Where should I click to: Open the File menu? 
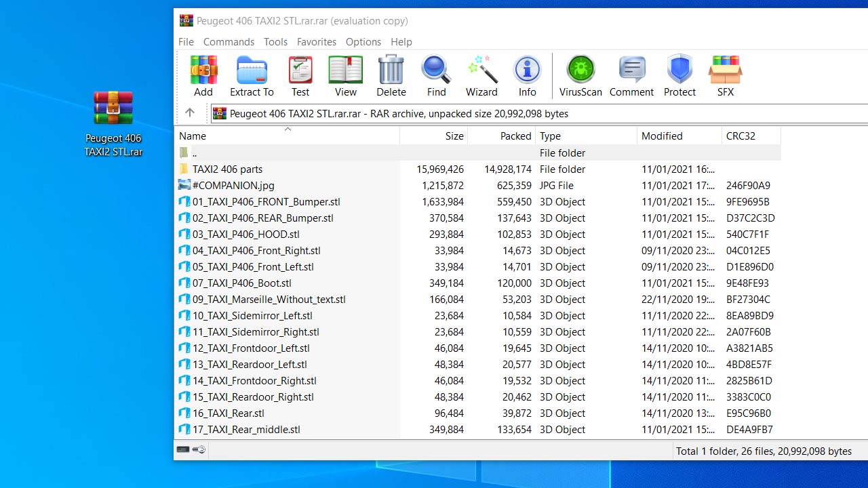(186, 41)
